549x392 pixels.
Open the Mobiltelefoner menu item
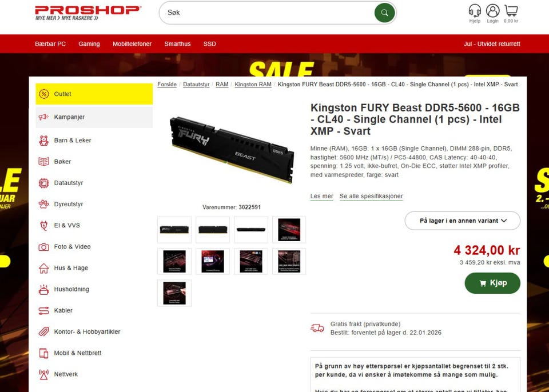pyautogui.click(x=132, y=44)
